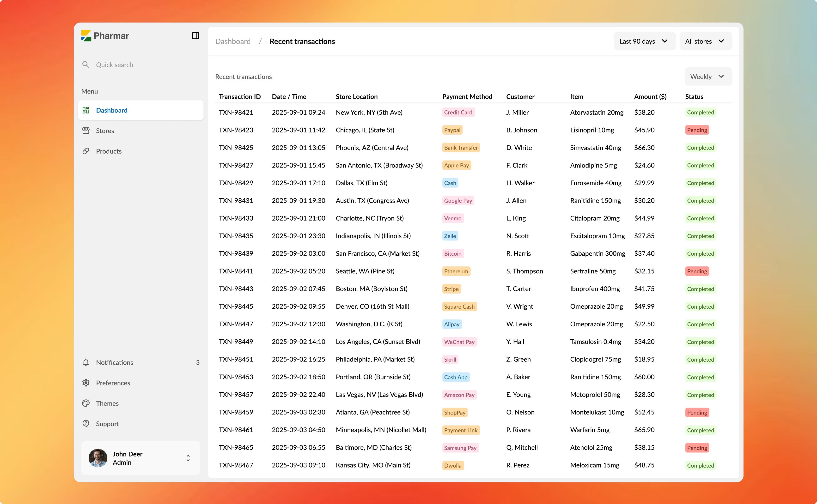The width and height of the screenshot is (817, 504).
Task: Open the All stores filter dropdown
Action: [x=705, y=41]
